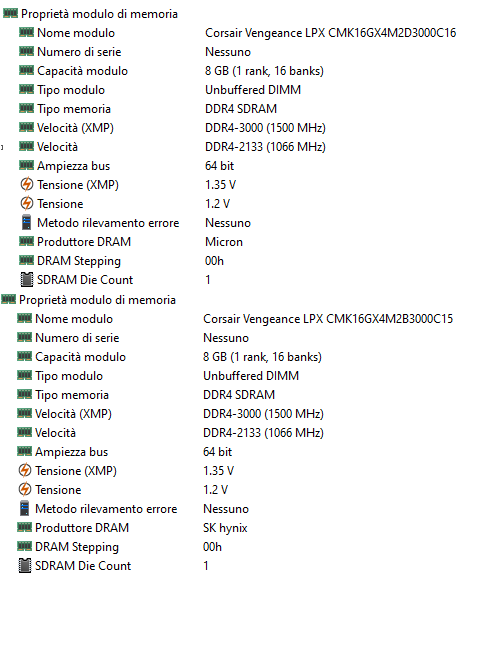Click the 'Nessuno' Metodo rilevamento errore value in the Micron section

coord(228,223)
